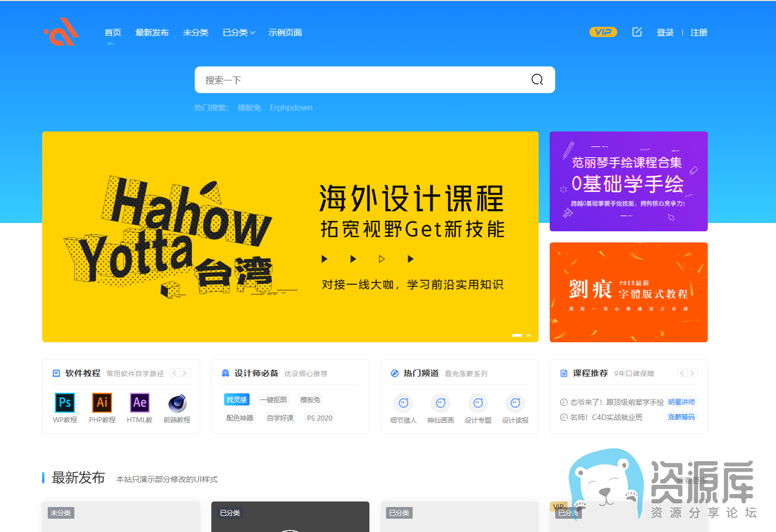The width and height of the screenshot is (776, 532).
Task: Click into the 搜索一下 search field
Action: (361, 80)
